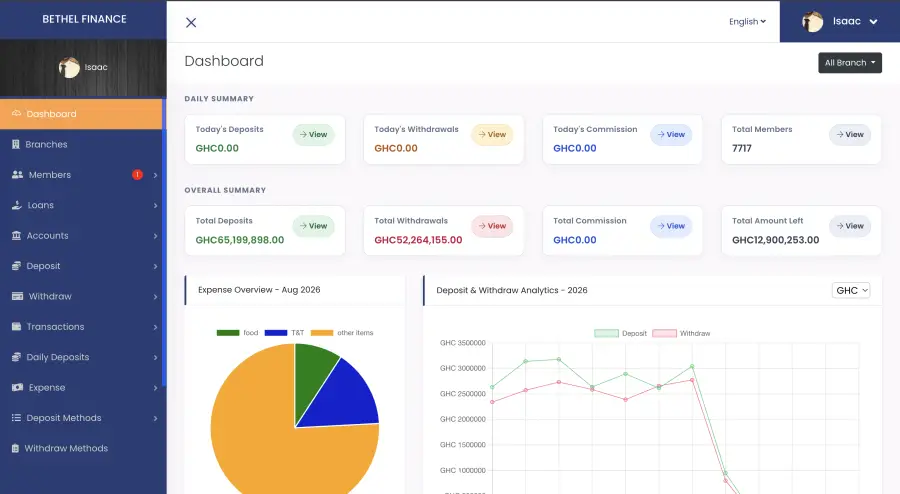Expand the Withdraw submenu chevron
The image size is (900, 494).
(x=155, y=297)
